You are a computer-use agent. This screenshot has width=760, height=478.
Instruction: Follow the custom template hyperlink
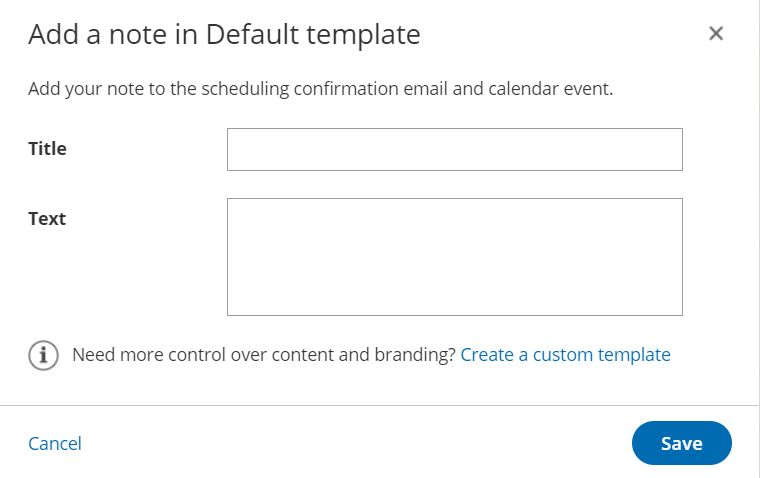coord(565,355)
